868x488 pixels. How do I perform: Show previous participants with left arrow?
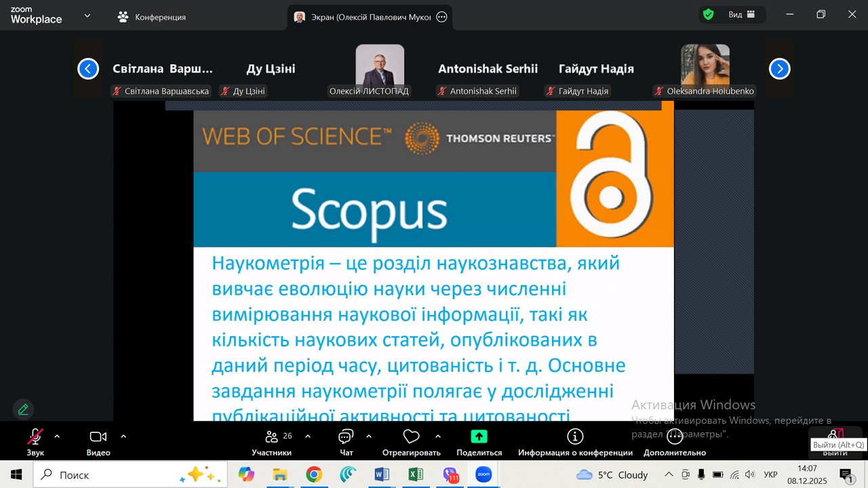coord(88,68)
